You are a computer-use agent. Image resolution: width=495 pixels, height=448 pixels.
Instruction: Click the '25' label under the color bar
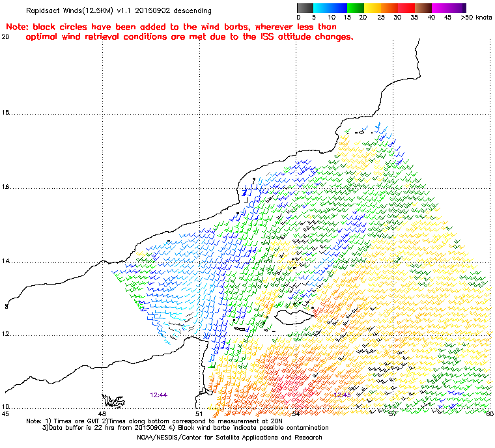[381, 18]
